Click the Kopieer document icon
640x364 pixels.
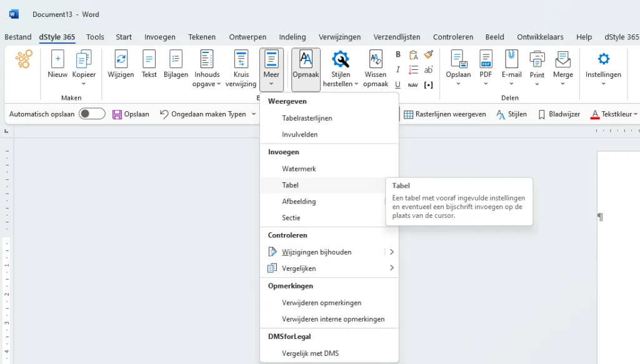pos(84,59)
